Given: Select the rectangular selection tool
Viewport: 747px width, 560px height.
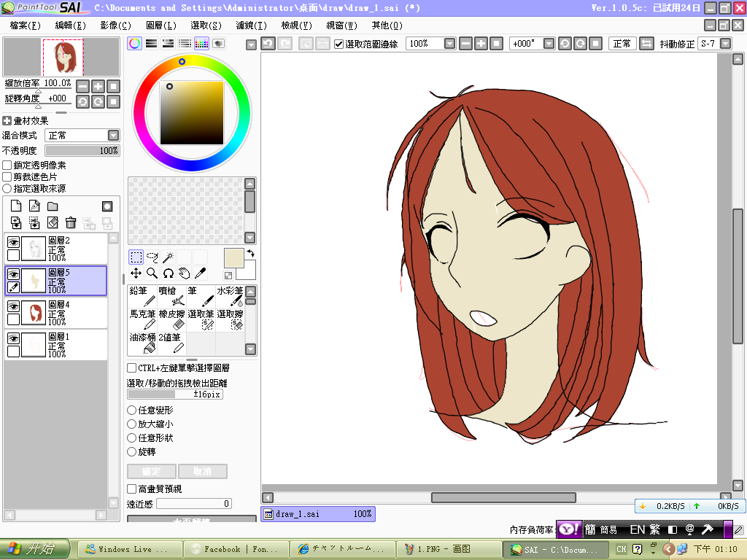Looking at the screenshot, I should [x=136, y=257].
